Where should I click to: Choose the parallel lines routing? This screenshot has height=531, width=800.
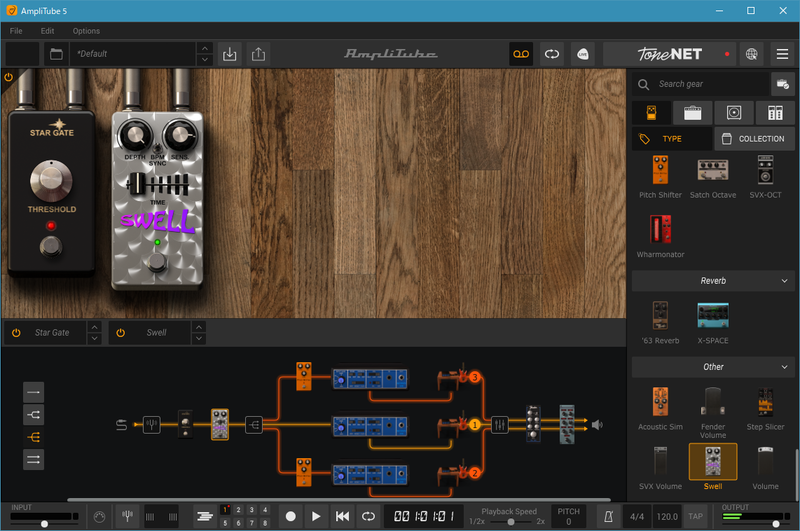(x=33, y=460)
